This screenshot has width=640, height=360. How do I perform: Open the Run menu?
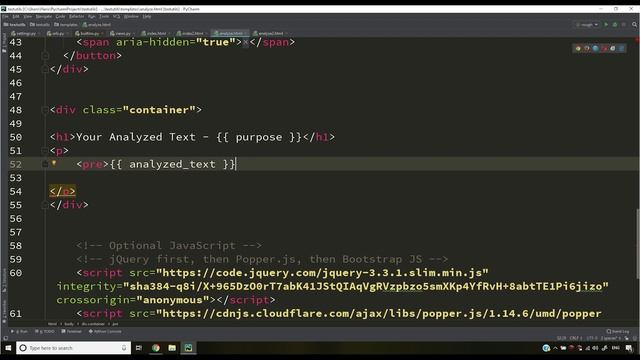92,16
